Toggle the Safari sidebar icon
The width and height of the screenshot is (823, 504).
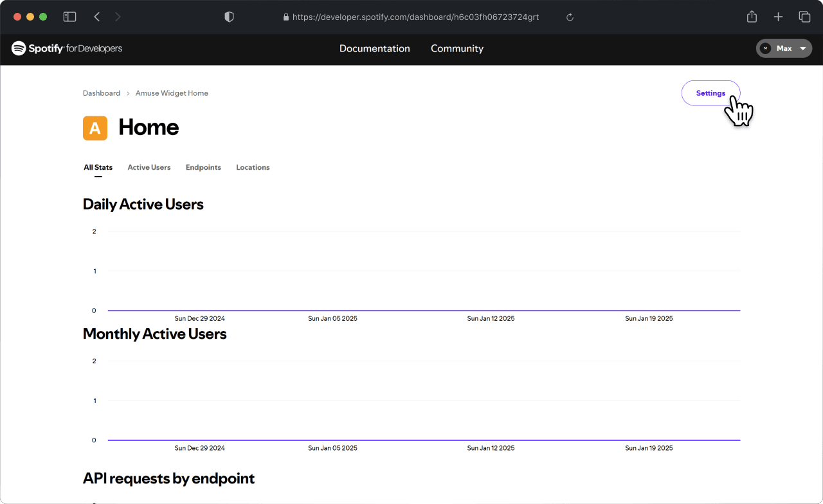(x=69, y=17)
